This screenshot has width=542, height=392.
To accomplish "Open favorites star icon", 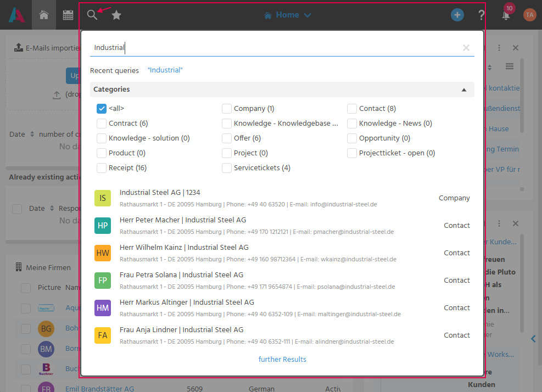I will tap(116, 15).
